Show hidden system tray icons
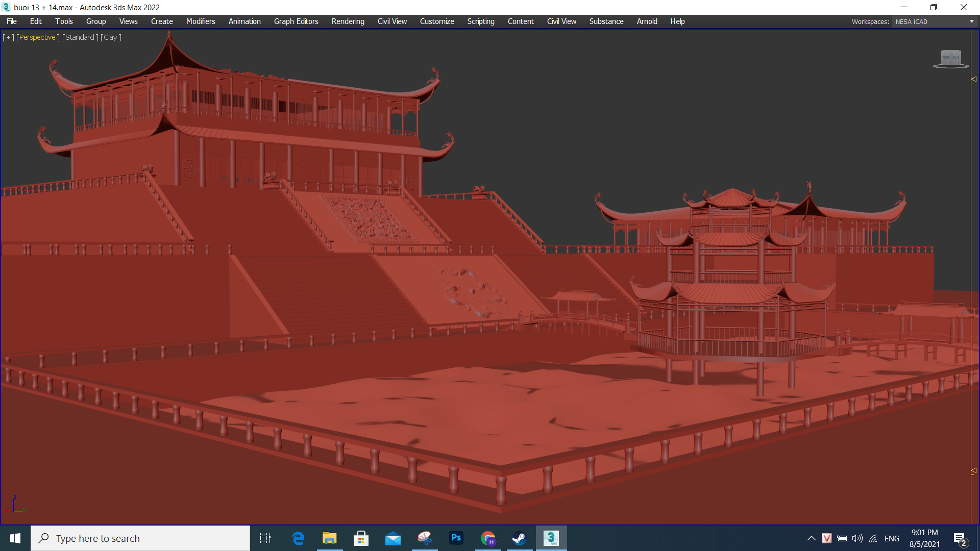 [811, 538]
